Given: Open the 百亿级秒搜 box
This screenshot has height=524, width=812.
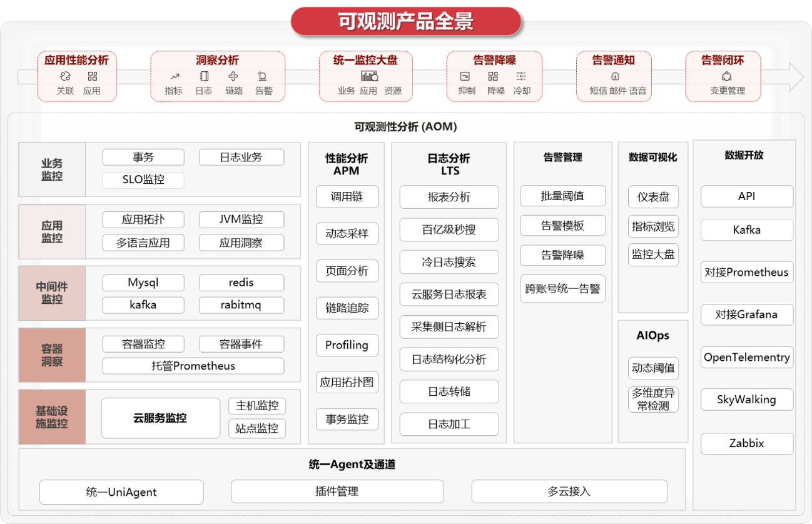Looking at the screenshot, I should tap(450, 229).
